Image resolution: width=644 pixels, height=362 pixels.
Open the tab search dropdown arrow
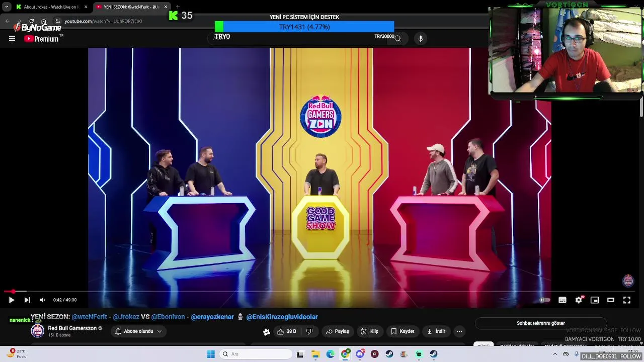tap(6, 7)
